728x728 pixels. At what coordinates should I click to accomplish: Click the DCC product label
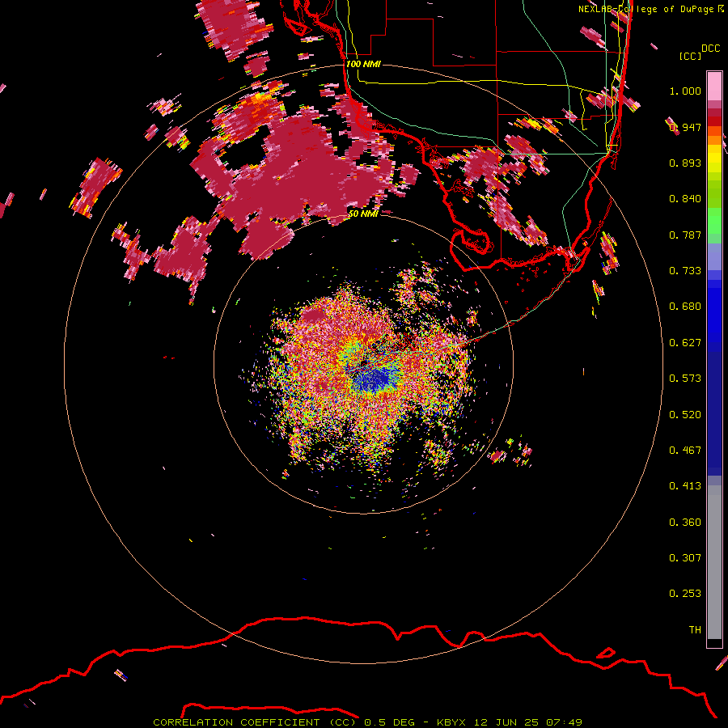pyautogui.click(x=710, y=48)
